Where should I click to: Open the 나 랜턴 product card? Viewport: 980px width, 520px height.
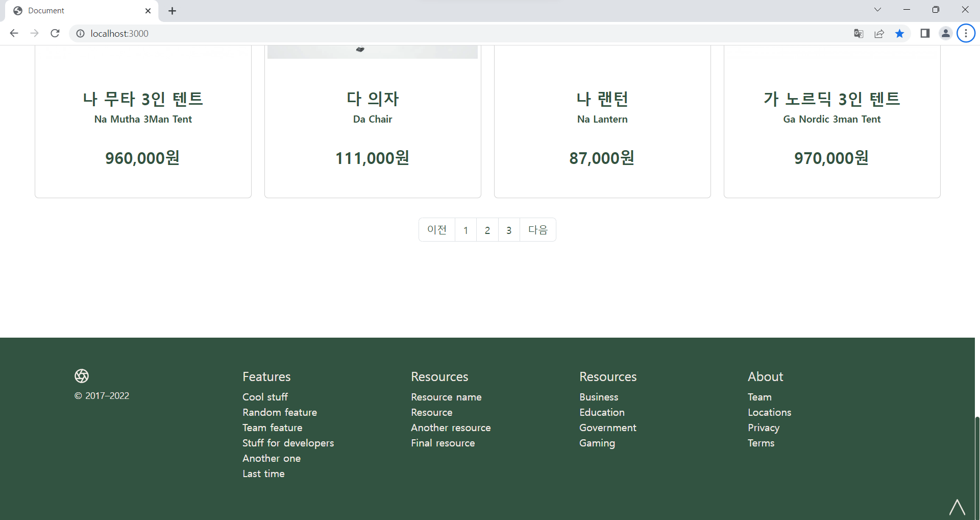click(x=602, y=122)
